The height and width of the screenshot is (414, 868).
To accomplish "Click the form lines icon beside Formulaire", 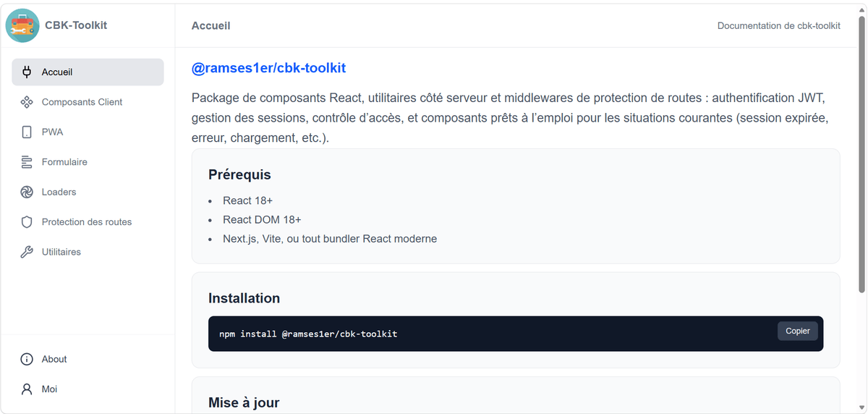I will point(27,162).
